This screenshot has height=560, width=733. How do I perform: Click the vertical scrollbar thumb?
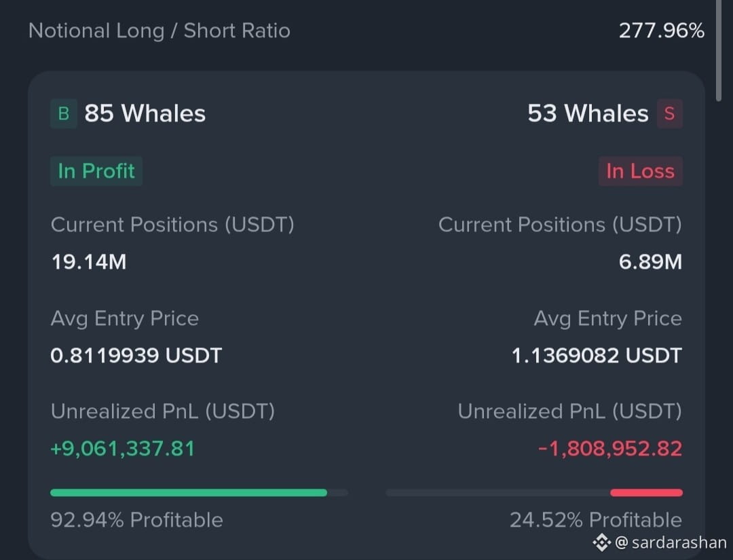click(719, 49)
